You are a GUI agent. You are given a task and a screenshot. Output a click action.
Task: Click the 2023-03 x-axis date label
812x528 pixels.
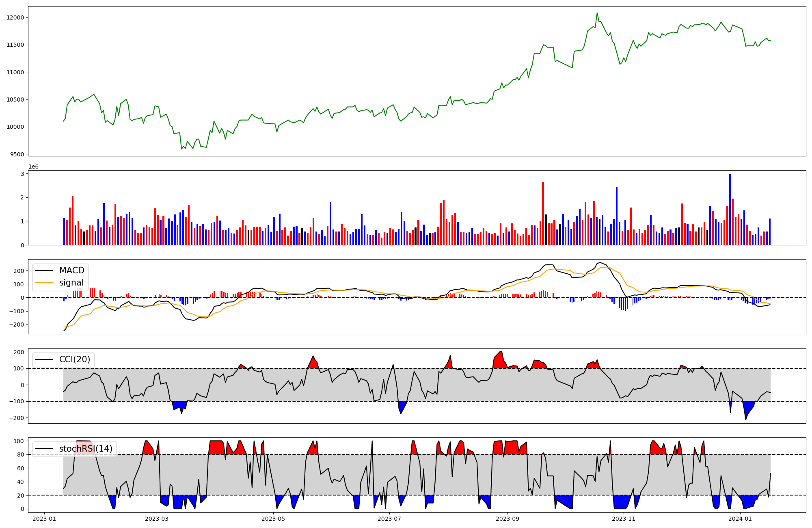click(157, 519)
